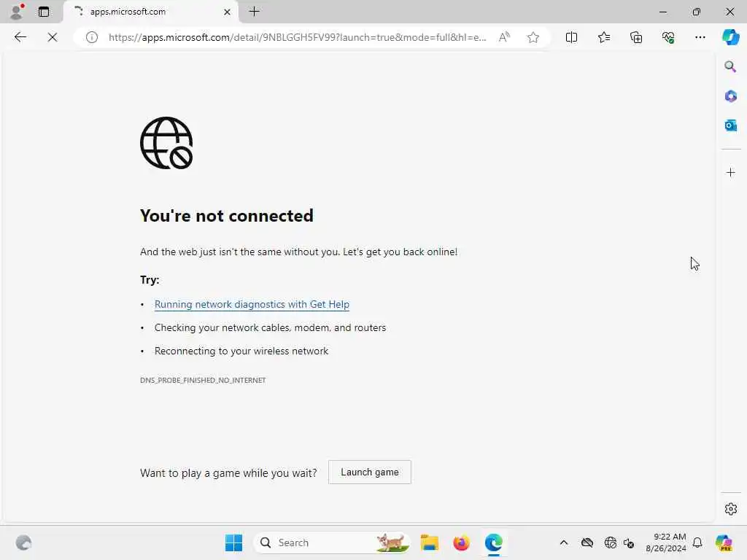Open Outlook in the Edge sidebar
This screenshot has height=560, width=747.
[x=730, y=125]
